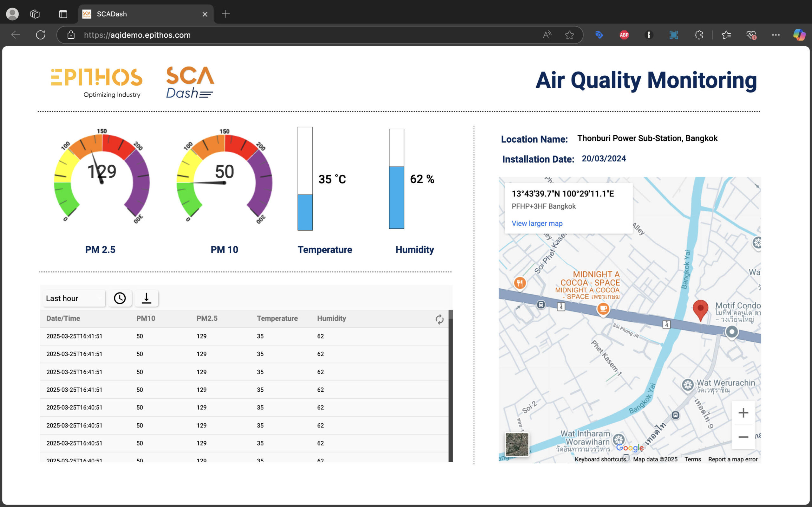Reload the page in browser
The image size is (812, 507).
(x=41, y=35)
